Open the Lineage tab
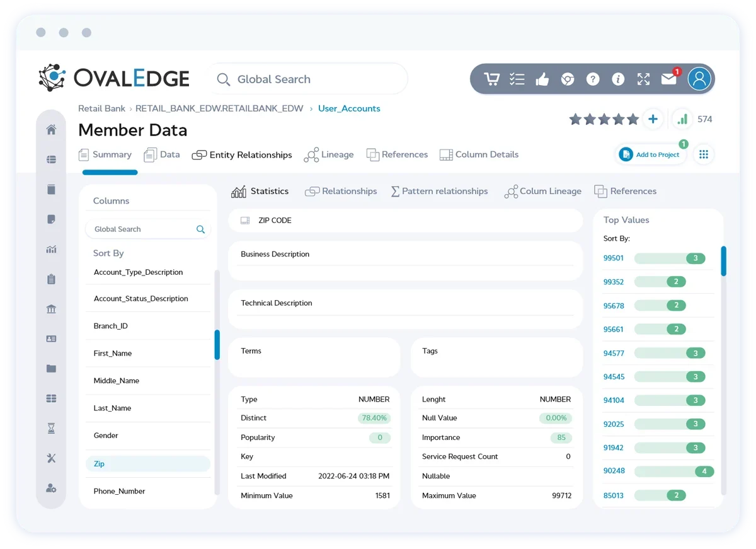The width and height of the screenshot is (756, 549). click(x=329, y=154)
